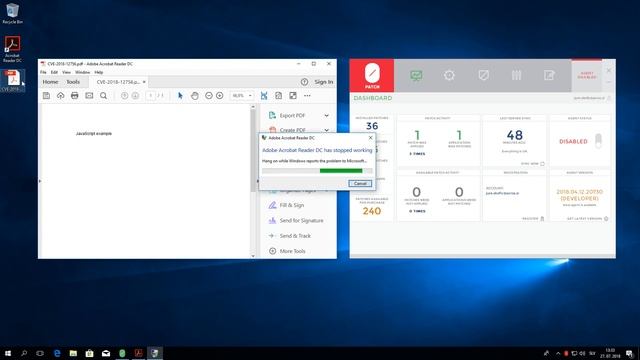Choose the arrow selection tool in Acrobat
Screen dimensions: 640x360
[180, 96]
